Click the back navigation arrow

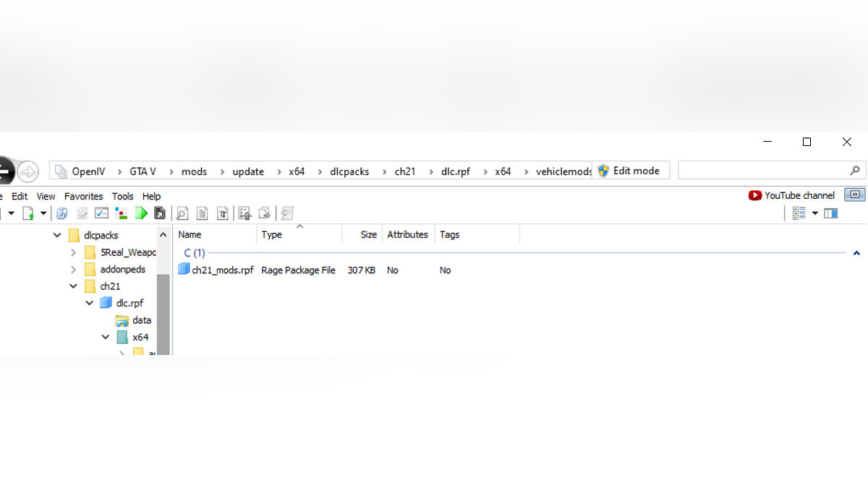pyautogui.click(x=4, y=171)
